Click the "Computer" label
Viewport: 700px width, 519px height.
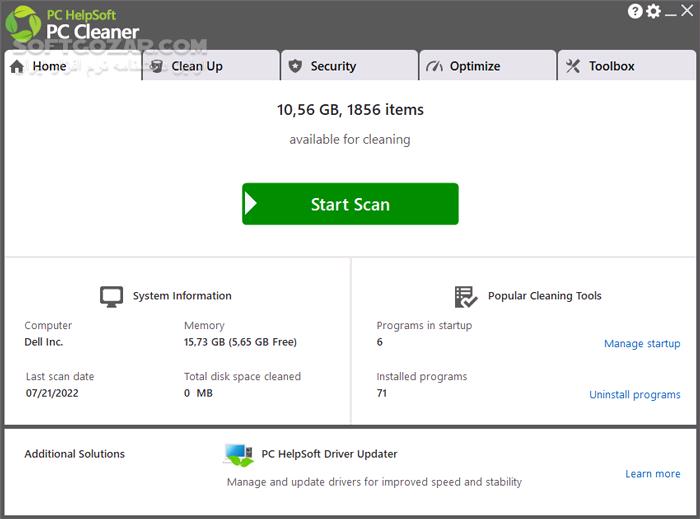48,325
